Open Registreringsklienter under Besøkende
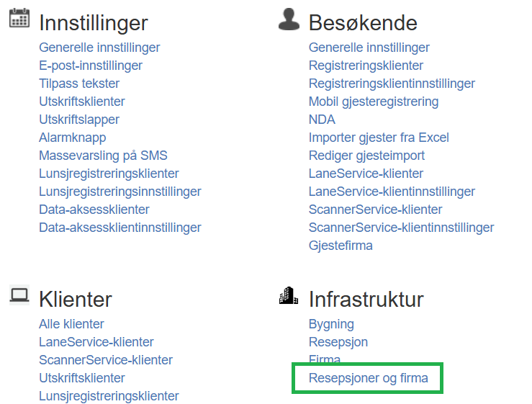Viewport: 532px width, 404px height. click(366, 66)
